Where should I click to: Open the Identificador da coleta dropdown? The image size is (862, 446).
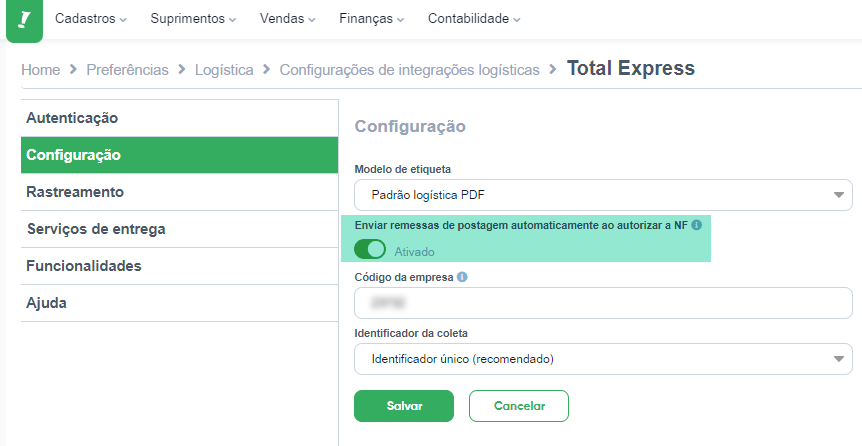(603, 359)
